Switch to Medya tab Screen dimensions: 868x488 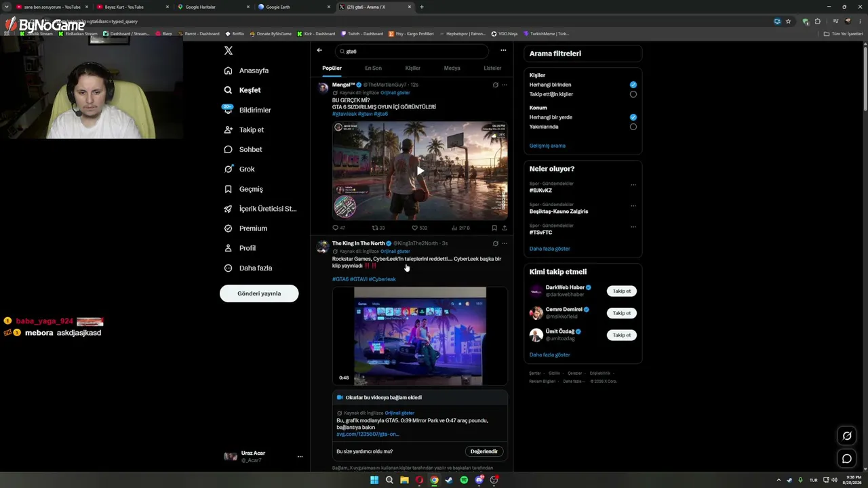pos(452,68)
